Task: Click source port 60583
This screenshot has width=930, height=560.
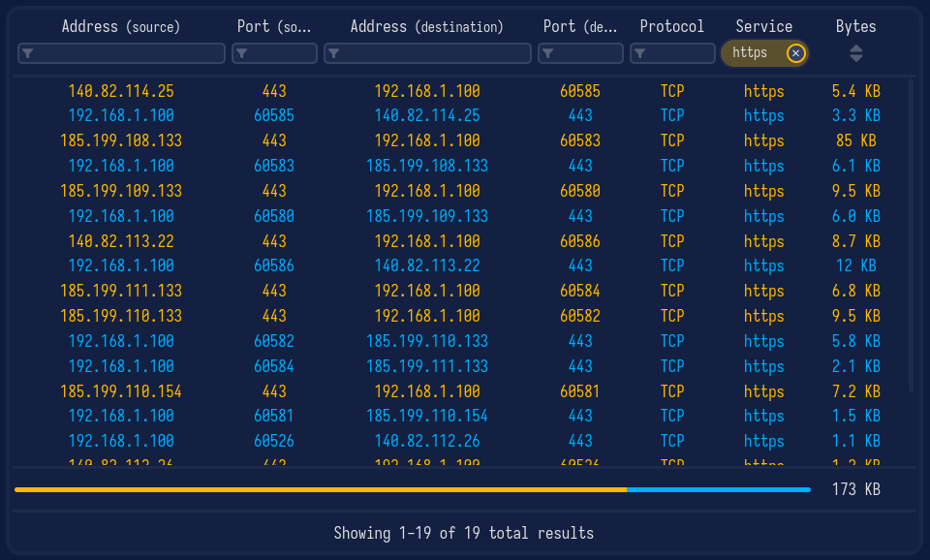Action: pyautogui.click(x=274, y=166)
